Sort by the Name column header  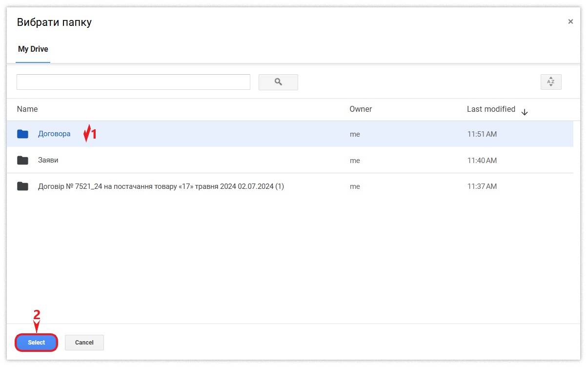click(27, 109)
